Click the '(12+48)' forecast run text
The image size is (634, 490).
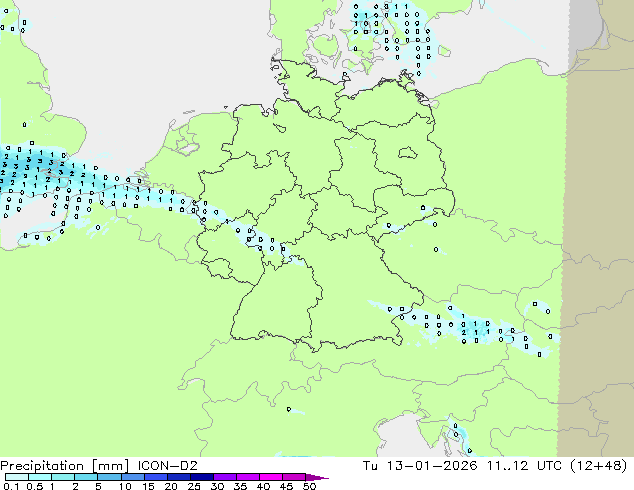(598, 466)
